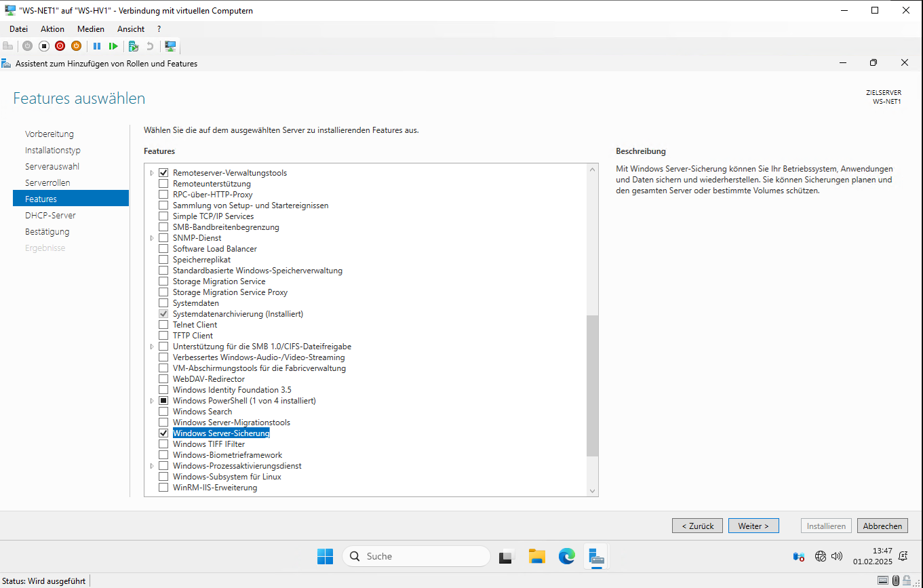Tick Simple TCP/IP Services checkbox
The width and height of the screenshot is (923, 588).
pyautogui.click(x=163, y=216)
